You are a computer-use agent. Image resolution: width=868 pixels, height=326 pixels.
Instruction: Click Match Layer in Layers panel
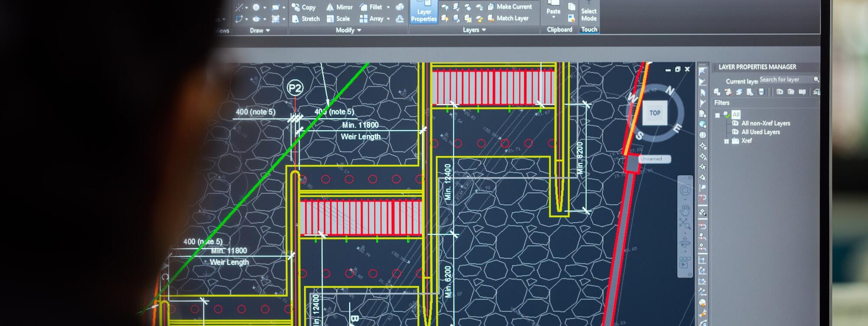click(508, 18)
